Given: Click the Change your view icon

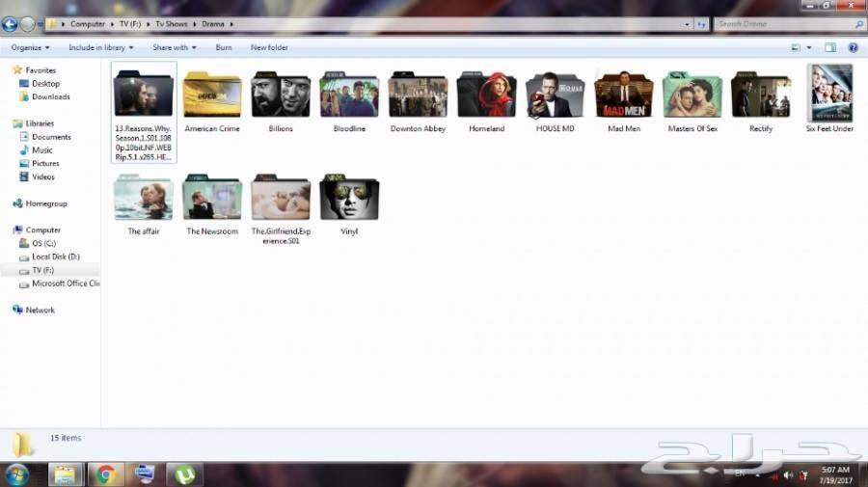Looking at the screenshot, I should (796, 47).
